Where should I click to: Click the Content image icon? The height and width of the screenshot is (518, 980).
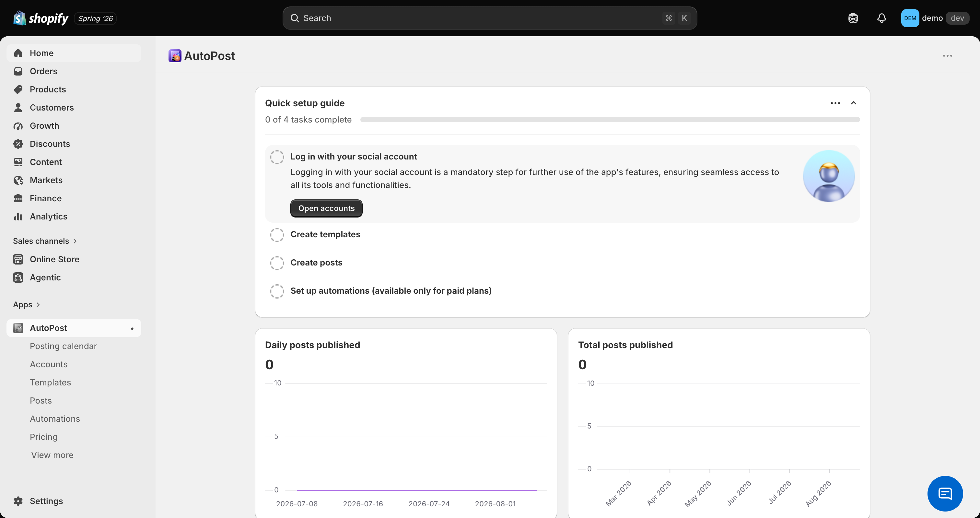coord(18,162)
